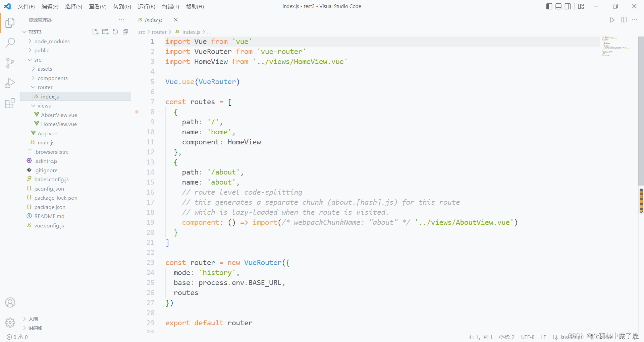Open AboutView.vue from explorer
This screenshot has height=342, width=644.
pyautogui.click(x=76, y=115)
